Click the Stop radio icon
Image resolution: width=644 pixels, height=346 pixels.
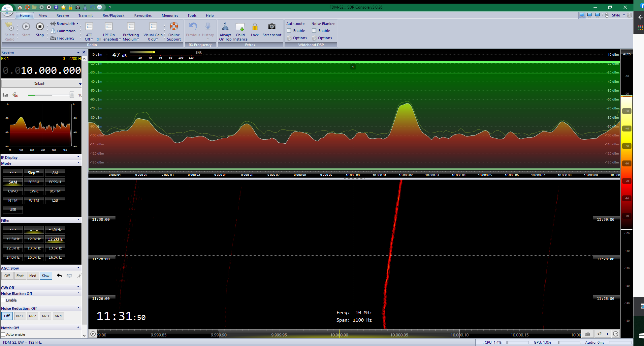(40, 27)
